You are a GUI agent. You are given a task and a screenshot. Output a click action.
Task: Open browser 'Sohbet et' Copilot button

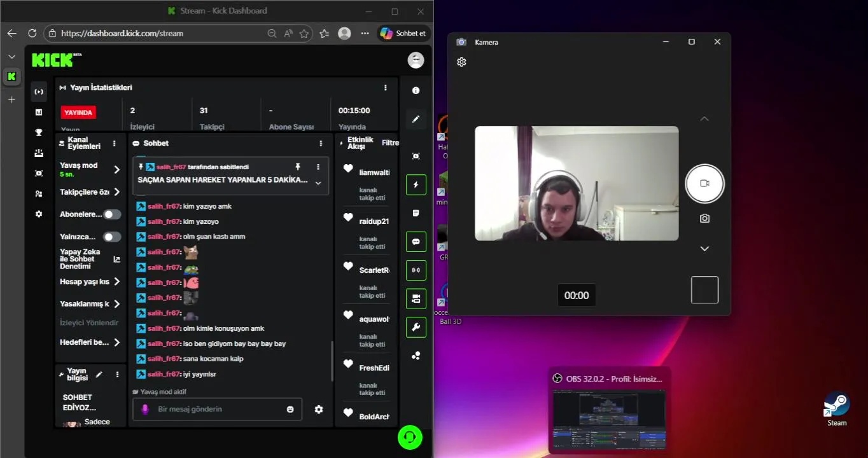pyautogui.click(x=403, y=33)
